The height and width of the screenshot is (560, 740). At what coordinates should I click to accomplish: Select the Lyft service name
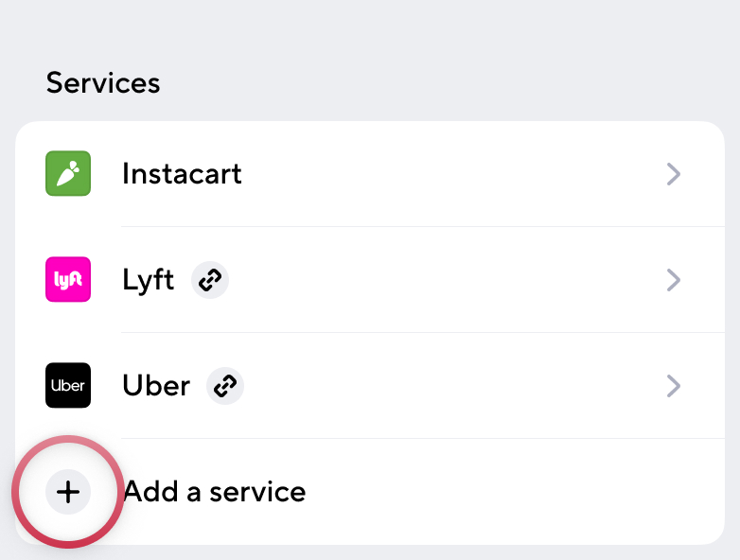[x=149, y=280]
